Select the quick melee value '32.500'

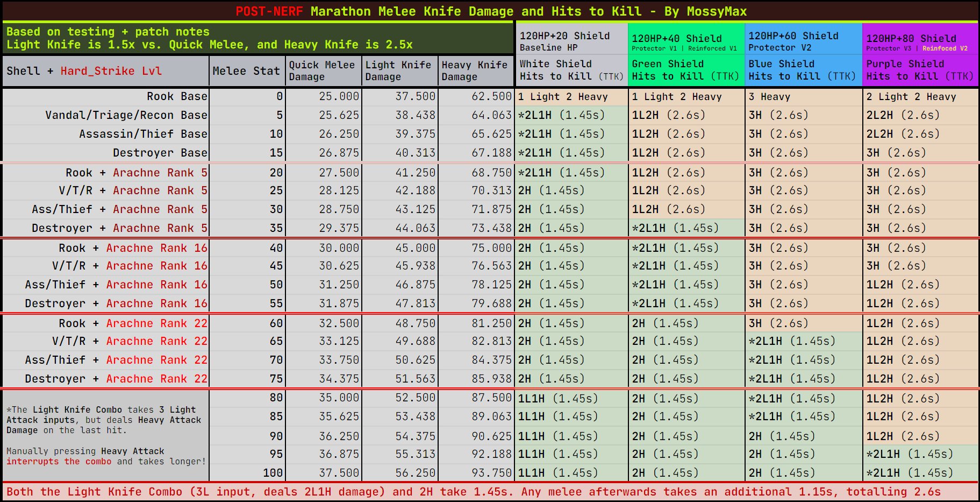(x=339, y=323)
